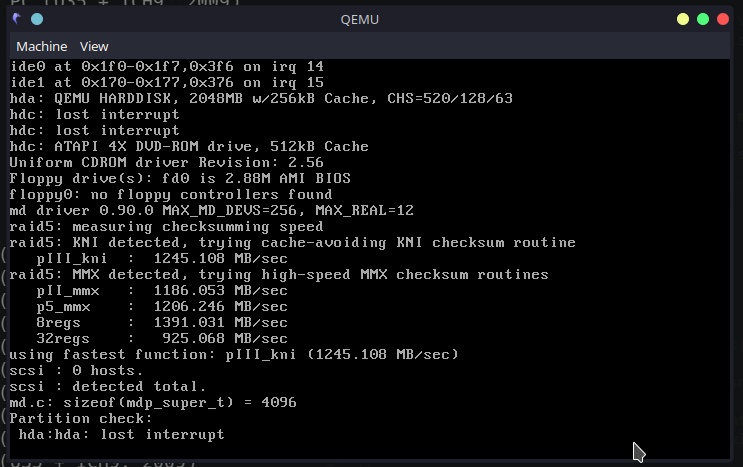Click the 'Floppy drive(s): fd0' line

coord(180,179)
